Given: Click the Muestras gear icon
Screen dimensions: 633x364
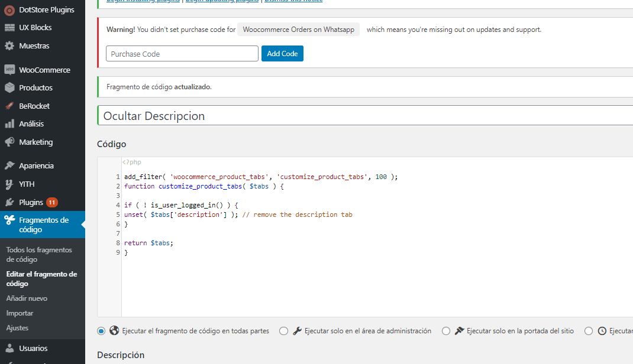Looking at the screenshot, I should [9, 46].
